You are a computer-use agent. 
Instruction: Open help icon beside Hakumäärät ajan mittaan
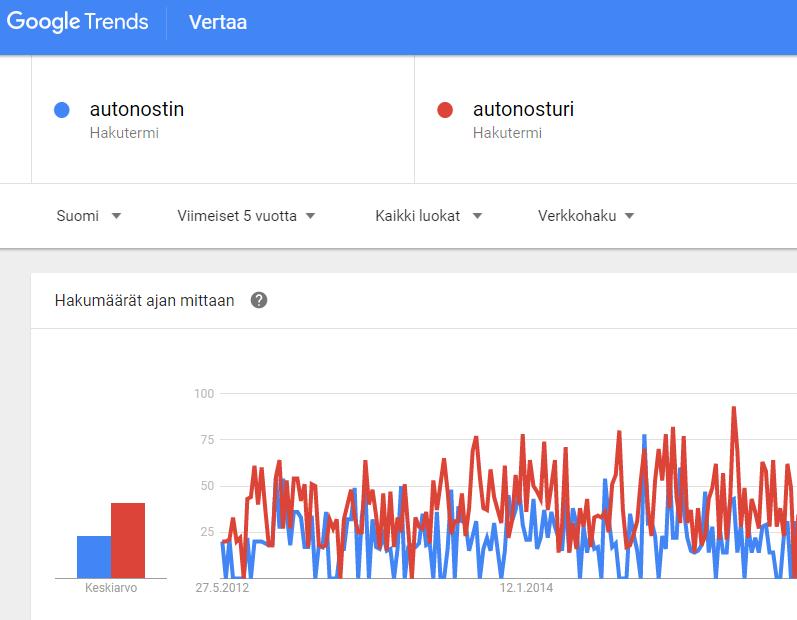(259, 300)
